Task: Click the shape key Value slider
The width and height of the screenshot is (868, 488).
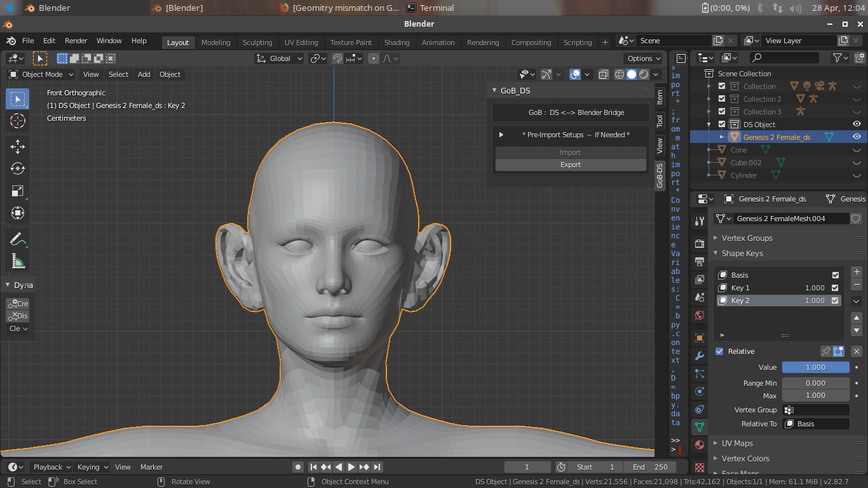Action: [x=815, y=367]
